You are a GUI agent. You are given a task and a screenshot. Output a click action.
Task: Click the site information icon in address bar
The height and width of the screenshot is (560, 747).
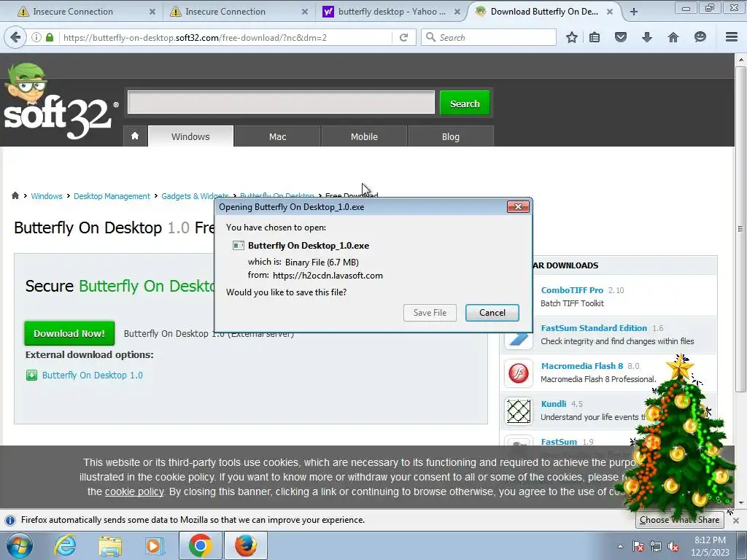click(x=36, y=37)
